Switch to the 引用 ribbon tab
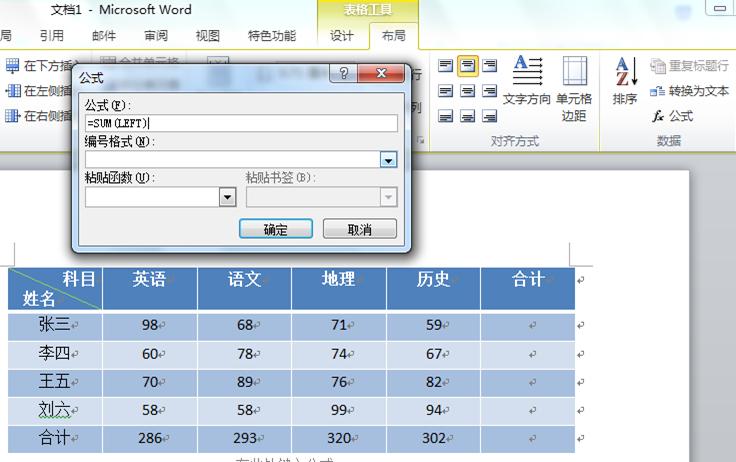Screen dimensions: 736x462 pos(52,36)
